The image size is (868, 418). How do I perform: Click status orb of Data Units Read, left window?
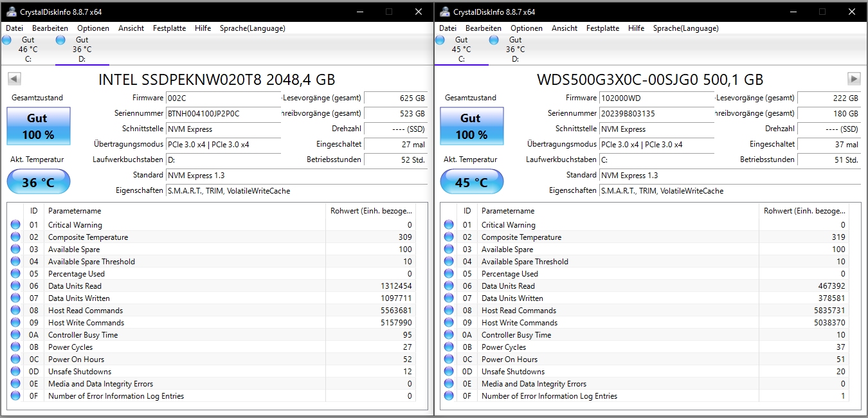15,286
